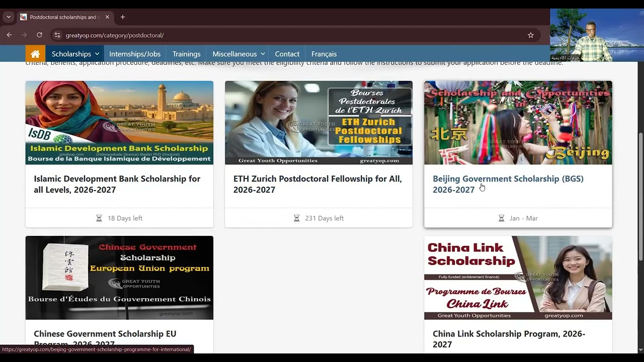Open a new browser tab
The width and height of the screenshot is (644, 362).
coord(123,17)
